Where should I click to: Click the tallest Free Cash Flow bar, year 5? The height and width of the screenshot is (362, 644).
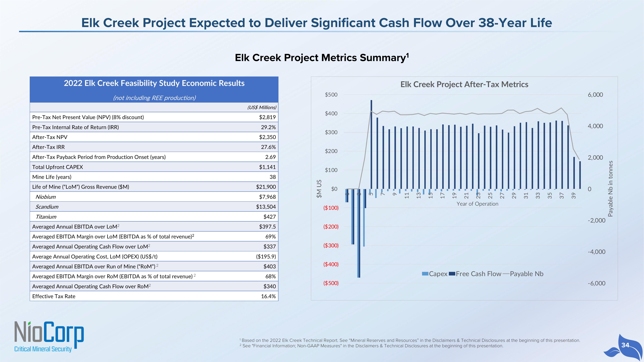point(371,144)
